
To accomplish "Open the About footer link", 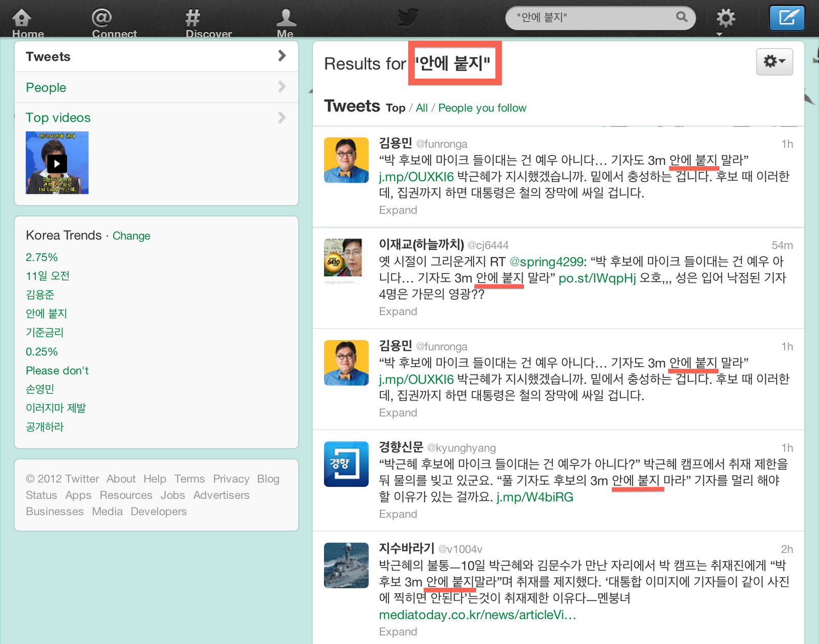I will point(121,479).
